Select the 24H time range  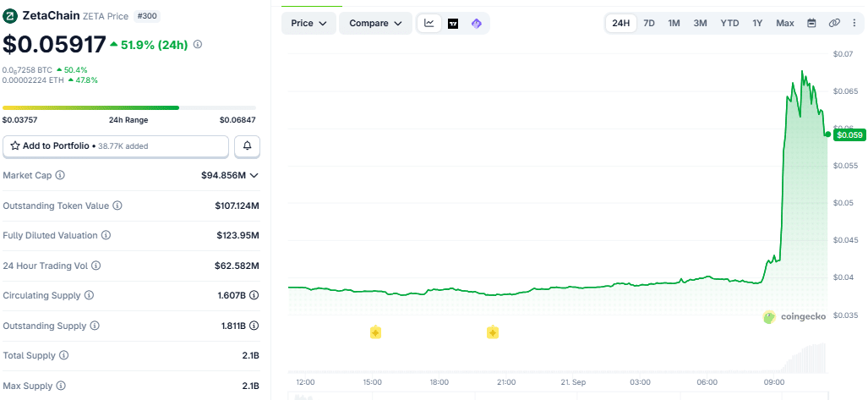click(621, 24)
